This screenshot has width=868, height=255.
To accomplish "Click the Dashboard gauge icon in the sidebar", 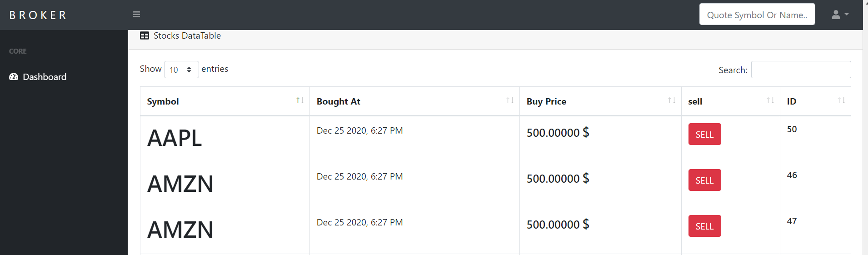I will [x=14, y=77].
